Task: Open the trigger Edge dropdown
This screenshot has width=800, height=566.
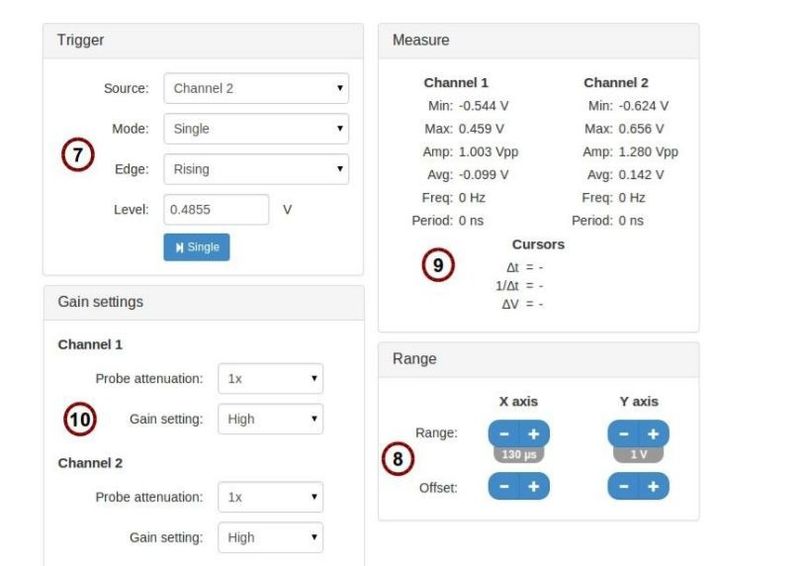Action: 256,169
